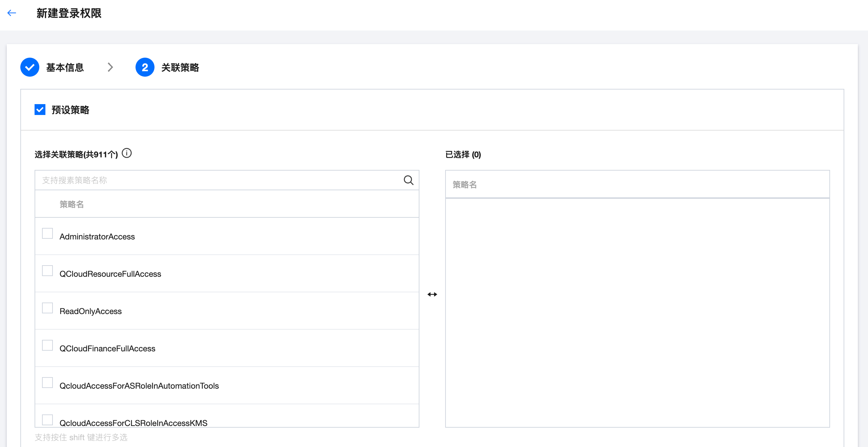
Task: Click the back arrow icon
Action: click(x=12, y=13)
